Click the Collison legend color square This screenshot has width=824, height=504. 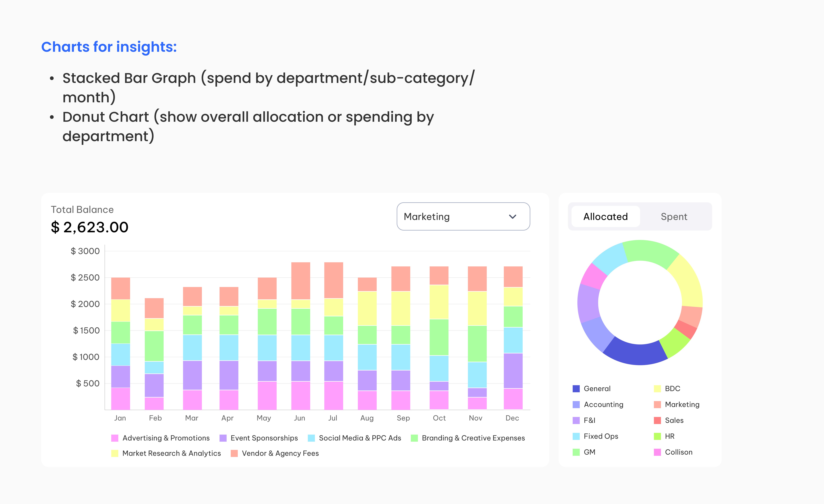(657, 452)
